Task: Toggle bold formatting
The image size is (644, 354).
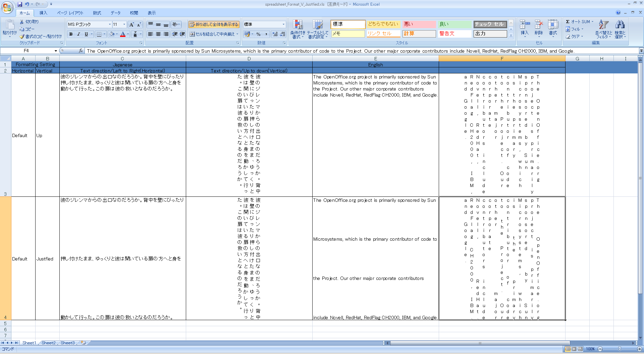Action: coord(71,34)
